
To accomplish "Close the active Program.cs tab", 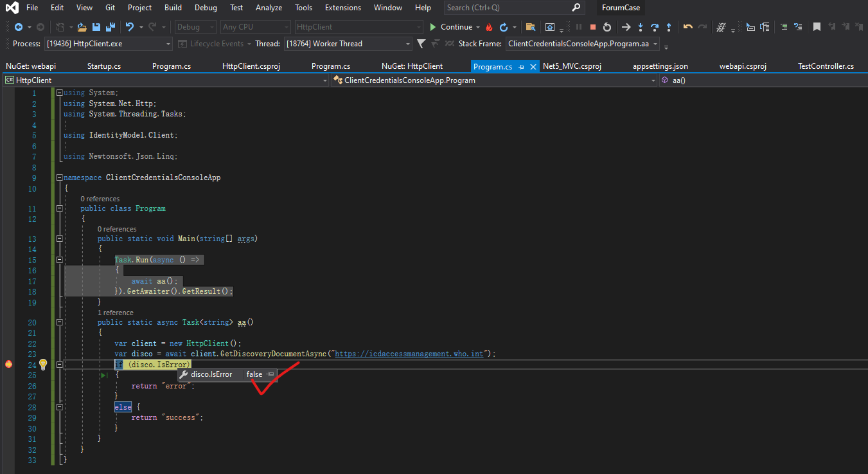I will 533,67.
